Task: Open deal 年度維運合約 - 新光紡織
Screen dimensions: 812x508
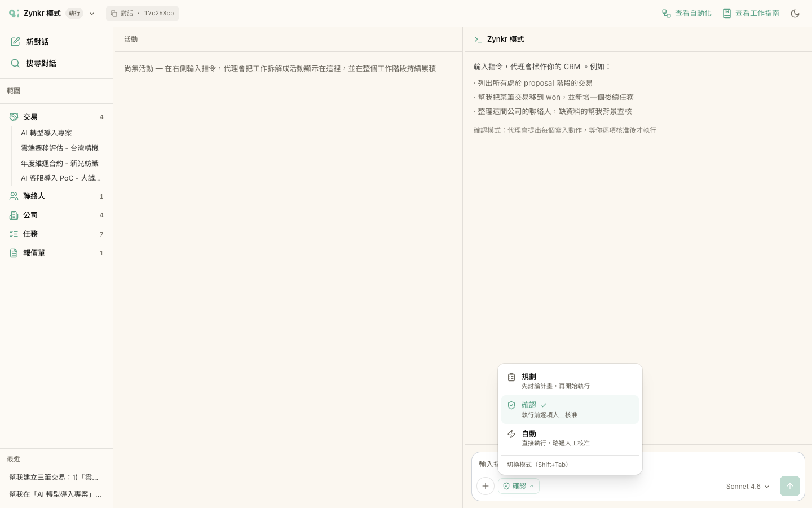Action: pyautogui.click(x=60, y=163)
